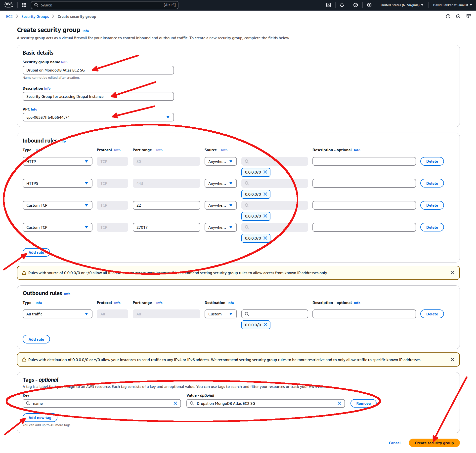Open the region selector United States (N. Virginia)
This screenshot has width=476, height=453.
point(402,5)
